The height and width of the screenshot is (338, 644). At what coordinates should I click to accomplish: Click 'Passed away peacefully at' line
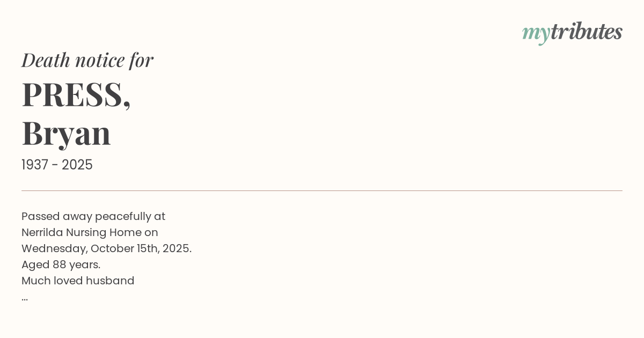click(93, 216)
